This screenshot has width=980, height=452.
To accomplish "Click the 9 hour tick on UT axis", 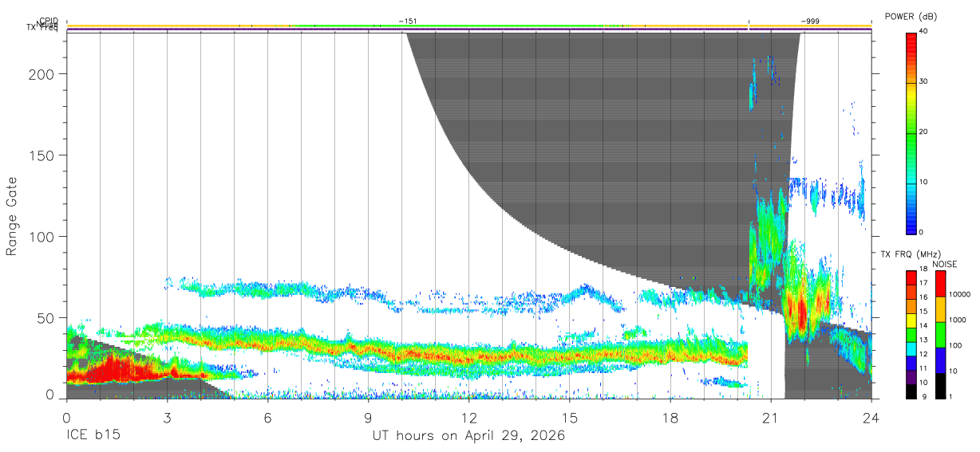I will tap(368, 418).
